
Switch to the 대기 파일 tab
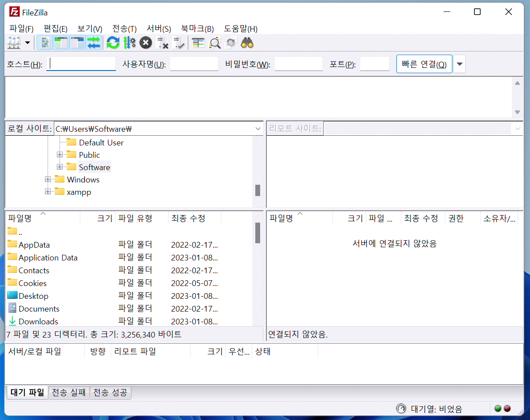(x=27, y=393)
